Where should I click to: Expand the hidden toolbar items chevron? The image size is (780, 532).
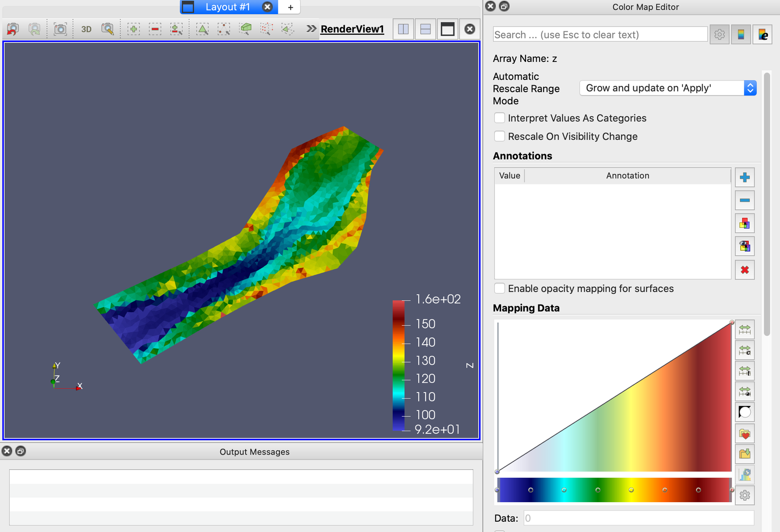click(x=311, y=29)
